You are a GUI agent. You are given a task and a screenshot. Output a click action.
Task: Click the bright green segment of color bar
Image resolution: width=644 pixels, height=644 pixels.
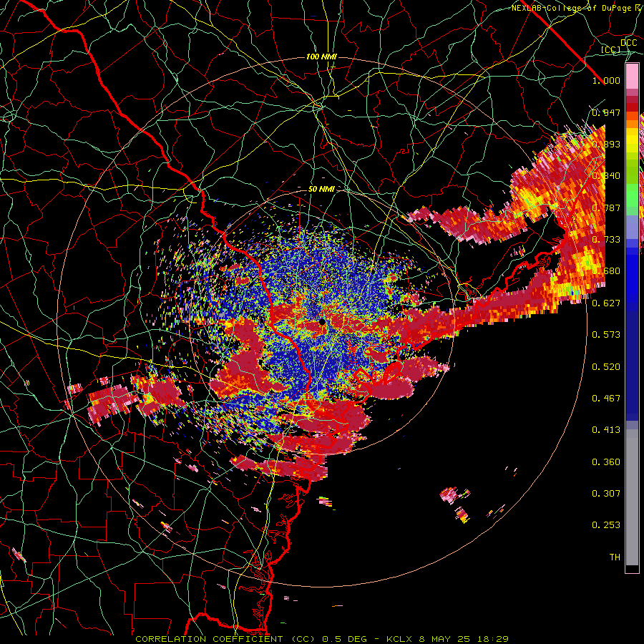(x=632, y=195)
